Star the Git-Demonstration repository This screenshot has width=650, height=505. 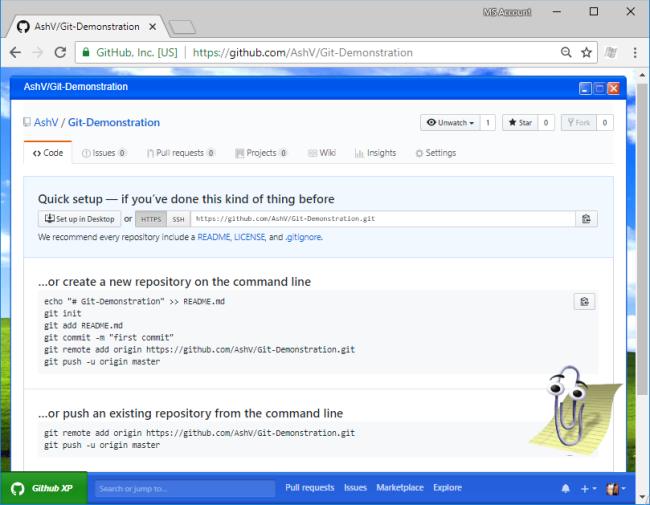(x=520, y=123)
